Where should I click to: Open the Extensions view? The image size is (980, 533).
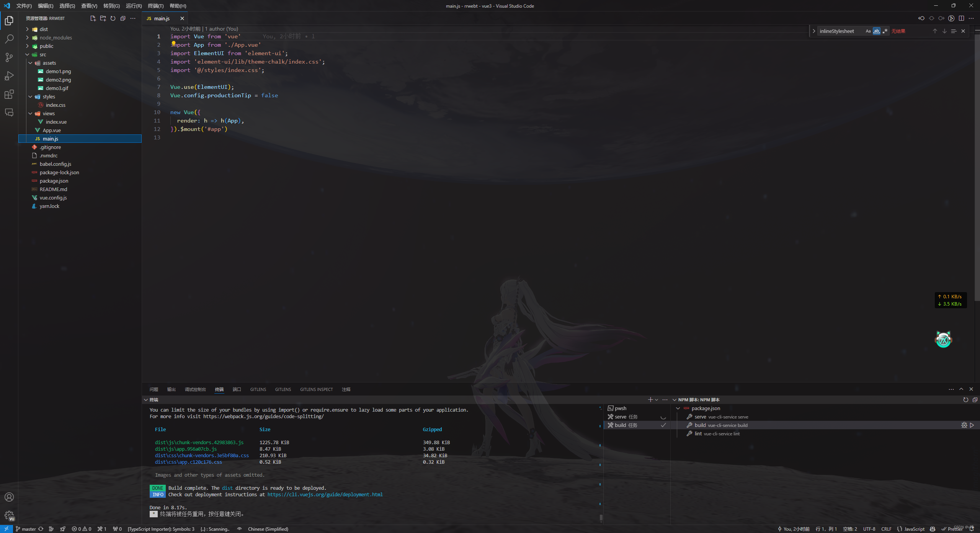[x=9, y=94]
